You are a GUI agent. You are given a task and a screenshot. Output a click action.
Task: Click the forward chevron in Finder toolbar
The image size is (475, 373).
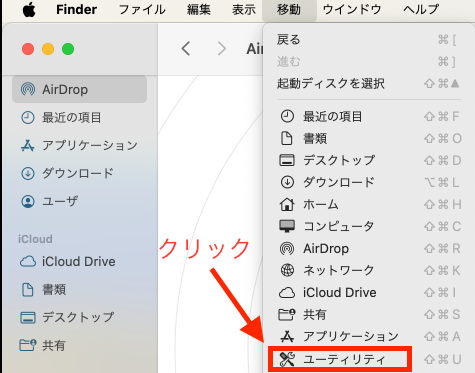[x=222, y=49]
